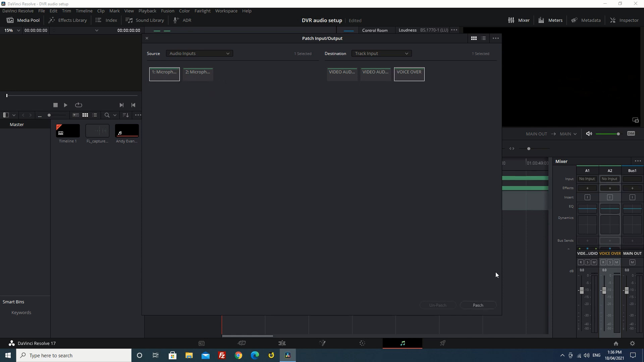
Task: Open the Timeline menu
Action: (x=84, y=11)
